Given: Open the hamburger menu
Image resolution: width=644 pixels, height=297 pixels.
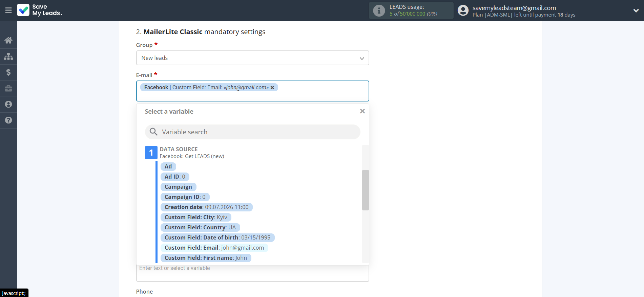Looking at the screenshot, I should pyautogui.click(x=8, y=10).
